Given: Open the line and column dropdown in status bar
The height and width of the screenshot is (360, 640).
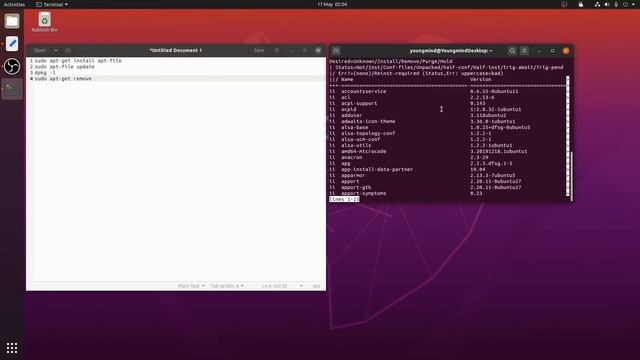Looking at the screenshot, I should (x=282, y=286).
